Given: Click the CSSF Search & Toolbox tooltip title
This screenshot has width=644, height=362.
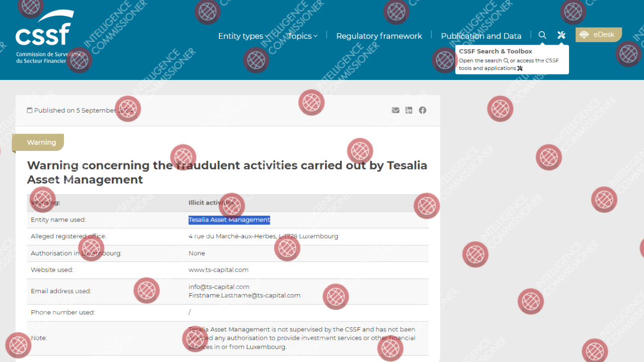Looking at the screenshot, I should point(496,51).
